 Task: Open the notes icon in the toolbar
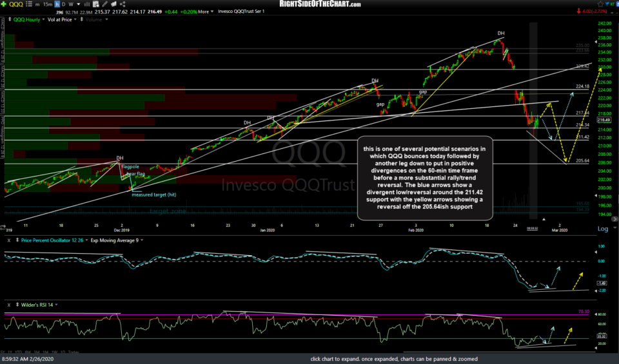pyautogui.click(x=113, y=4)
